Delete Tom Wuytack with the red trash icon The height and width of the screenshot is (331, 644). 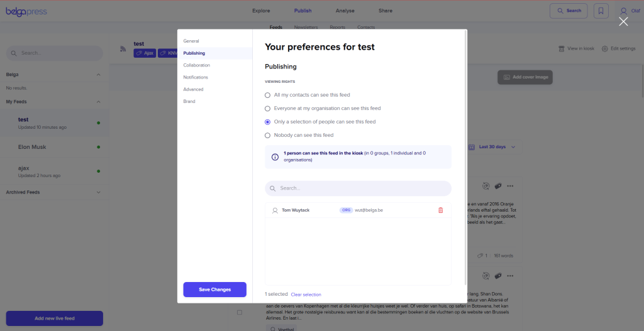[440, 210]
